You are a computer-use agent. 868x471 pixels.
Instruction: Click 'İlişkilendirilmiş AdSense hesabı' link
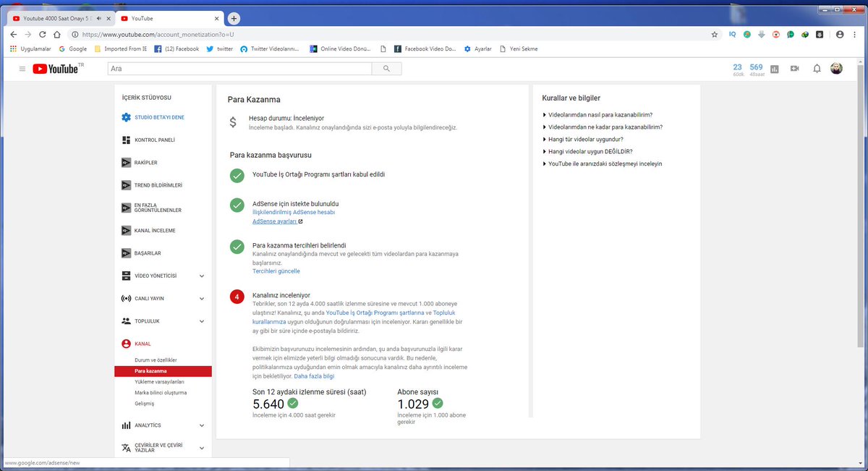click(x=294, y=213)
